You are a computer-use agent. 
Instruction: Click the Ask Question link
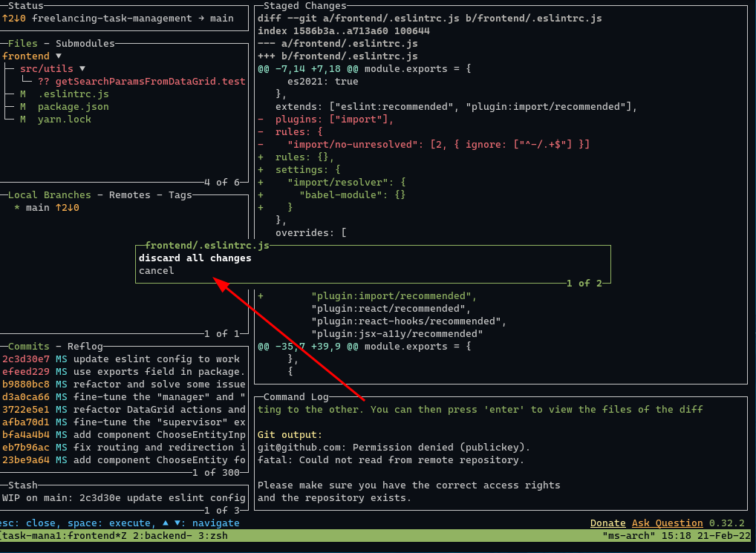point(668,523)
